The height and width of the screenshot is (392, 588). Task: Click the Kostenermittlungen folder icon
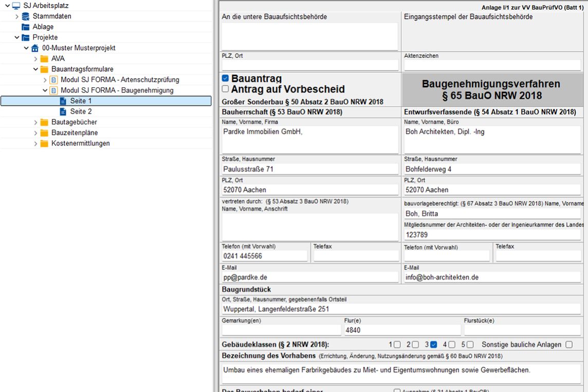tap(44, 143)
